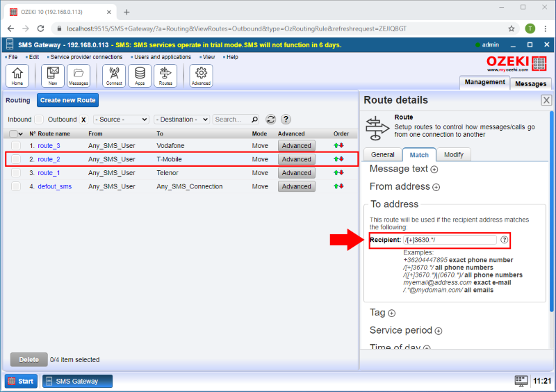Open the Source filter dropdown
Image resolution: width=556 pixels, height=392 pixels.
pyautogui.click(x=121, y=120)
